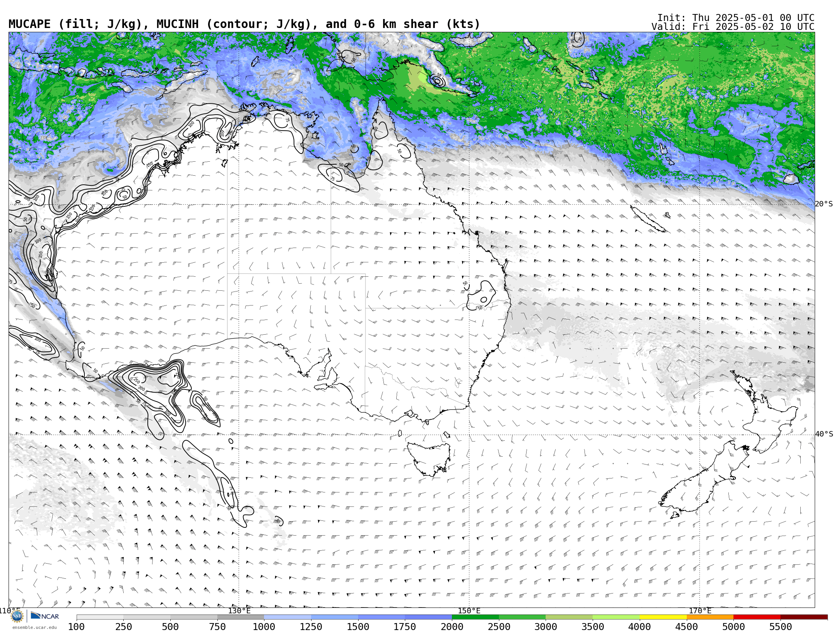This screenshot has width=840, height=632.
Task: Pick the red 5000–5500 colorbar segment
Action: 757,617
